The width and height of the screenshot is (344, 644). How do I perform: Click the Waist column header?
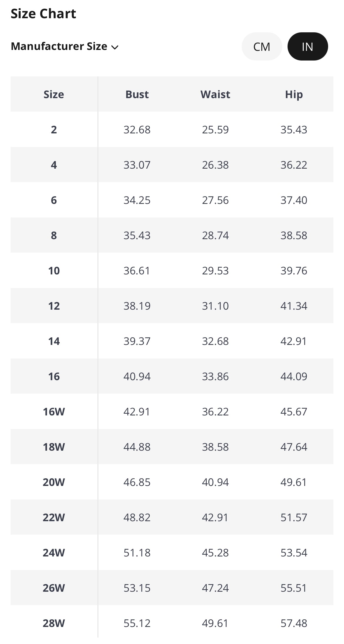[x=215, y=94]
